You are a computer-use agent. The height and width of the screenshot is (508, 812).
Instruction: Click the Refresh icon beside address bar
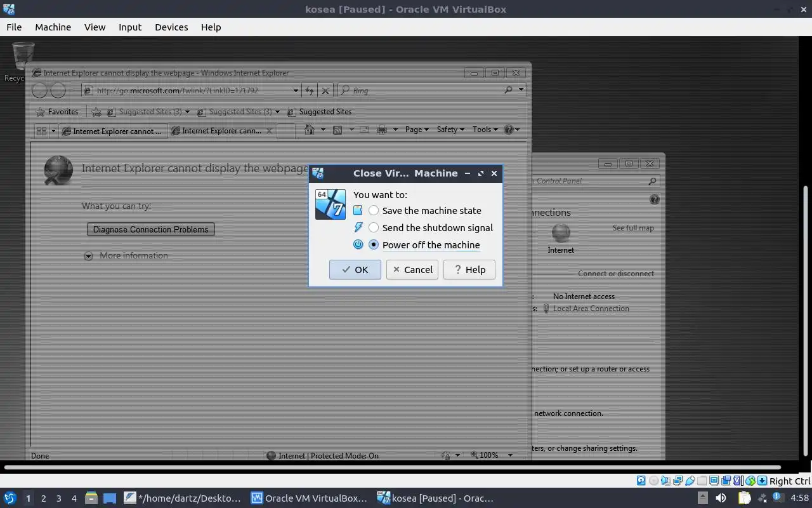pos(309,91)
